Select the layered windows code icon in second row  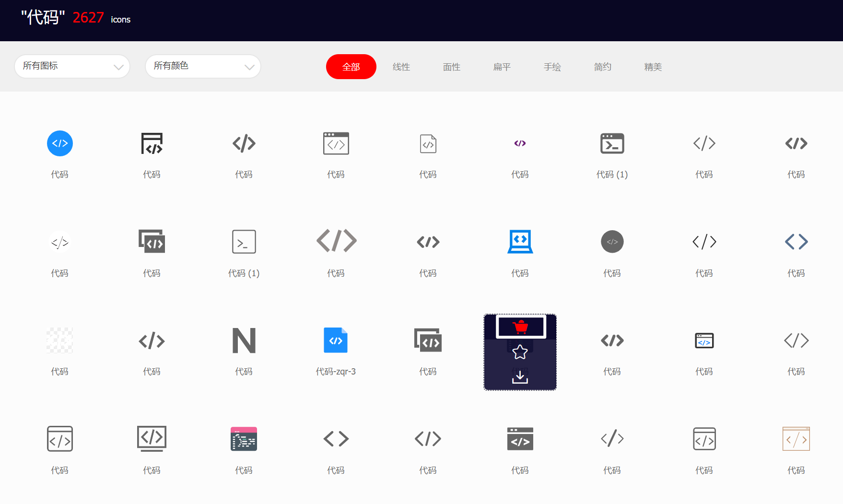tap(152, 242)
